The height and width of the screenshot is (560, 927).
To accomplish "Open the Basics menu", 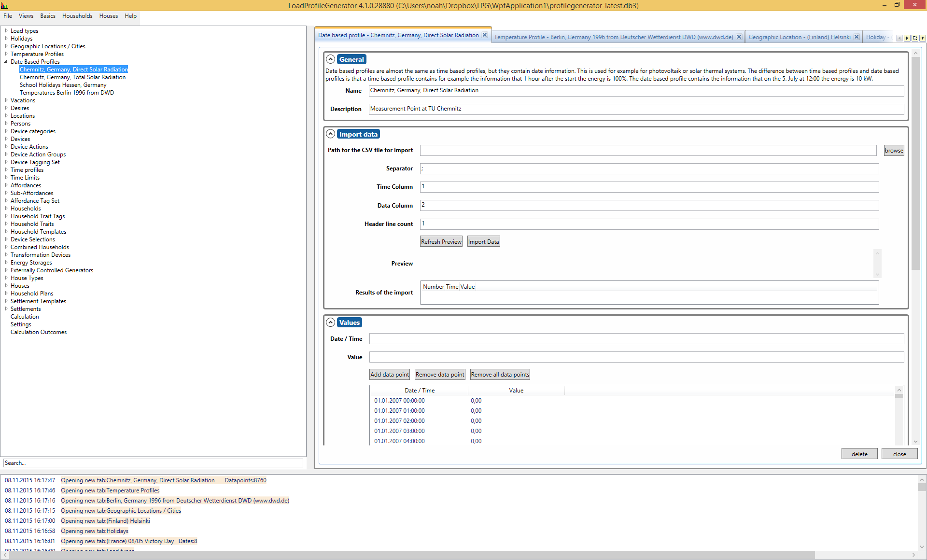I will 48,16.
